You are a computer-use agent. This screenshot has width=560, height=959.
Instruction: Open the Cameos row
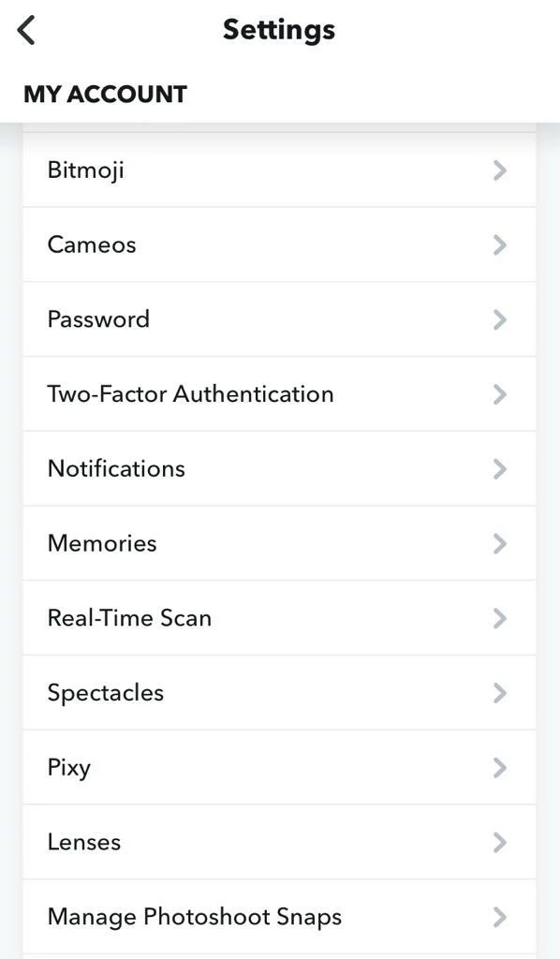point(279,244)
